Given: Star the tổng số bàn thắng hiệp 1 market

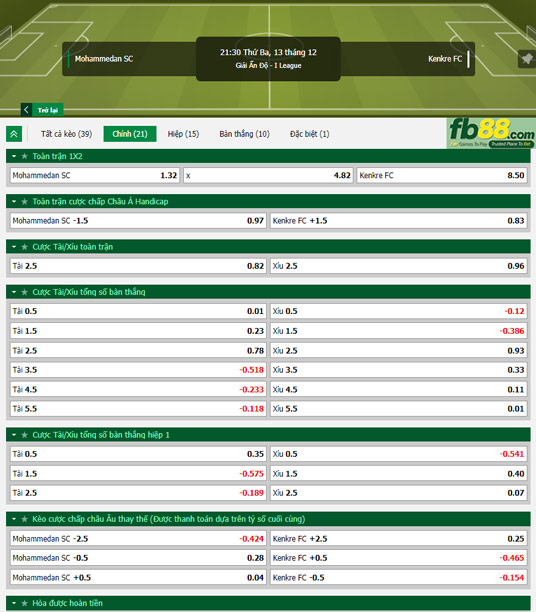Looking at the screenshot, I should point(25,435).
